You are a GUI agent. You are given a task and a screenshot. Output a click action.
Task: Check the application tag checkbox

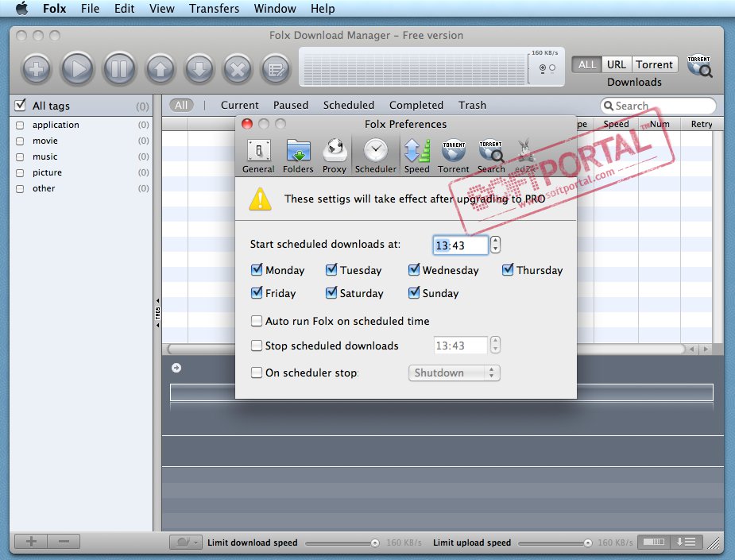click(x=20, y=126)
